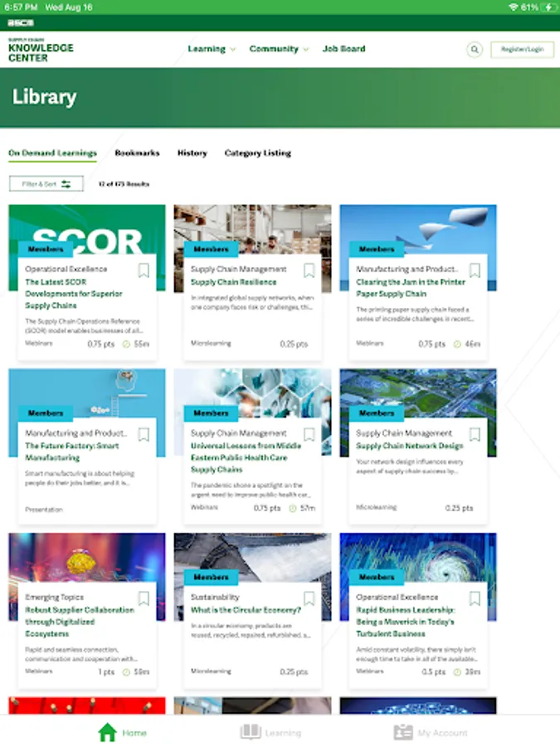This screenshot has height=747, width=560.
Task: Tap the Learning book icon
Action: tap(251, 732)
